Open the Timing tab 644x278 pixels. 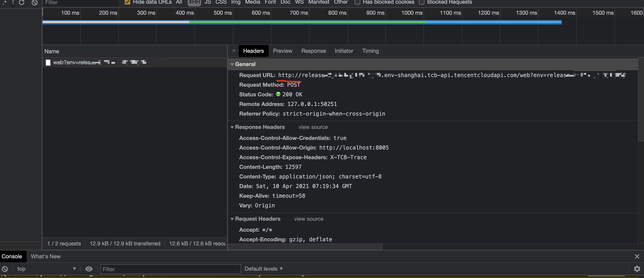point(370,51)
